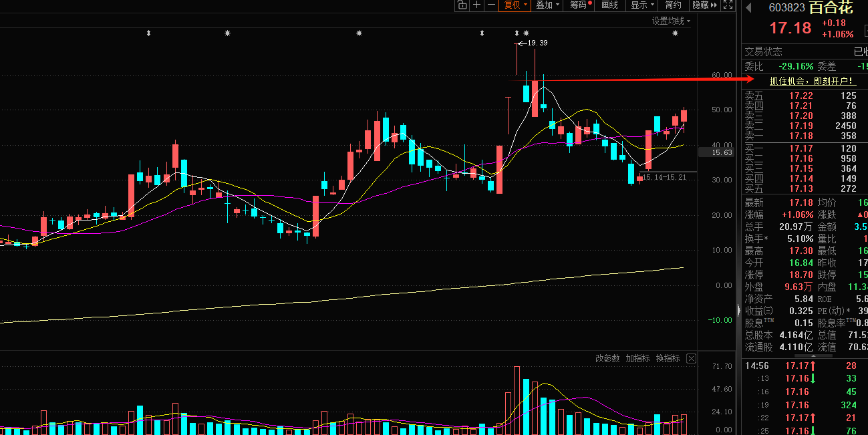Click the rightmost star event marker above chart
This screenshot has width=868, height=435.
click(675, 33)
